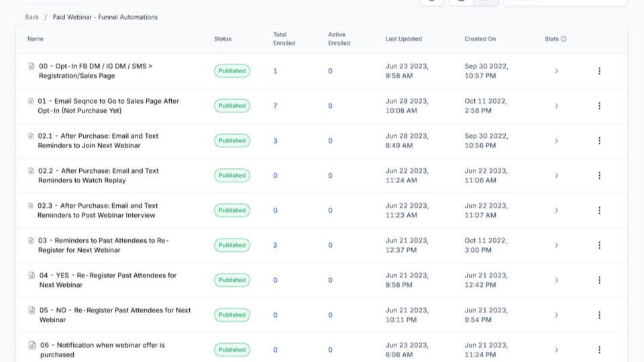Go Back via the breadcrumb link

[x=32, y=17]
